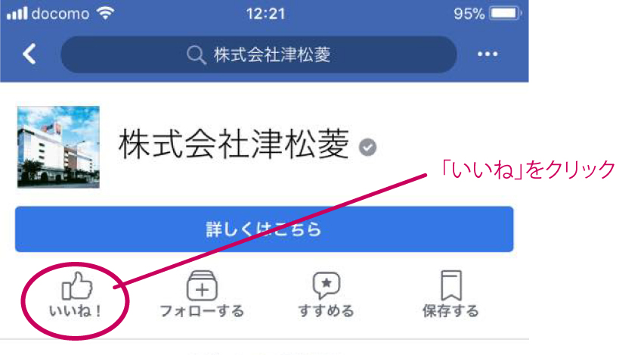Click the search field showing 株式会社津松菱
Image resolution: width=644 pixels, height=355 pixels.
tap(259, 54)
